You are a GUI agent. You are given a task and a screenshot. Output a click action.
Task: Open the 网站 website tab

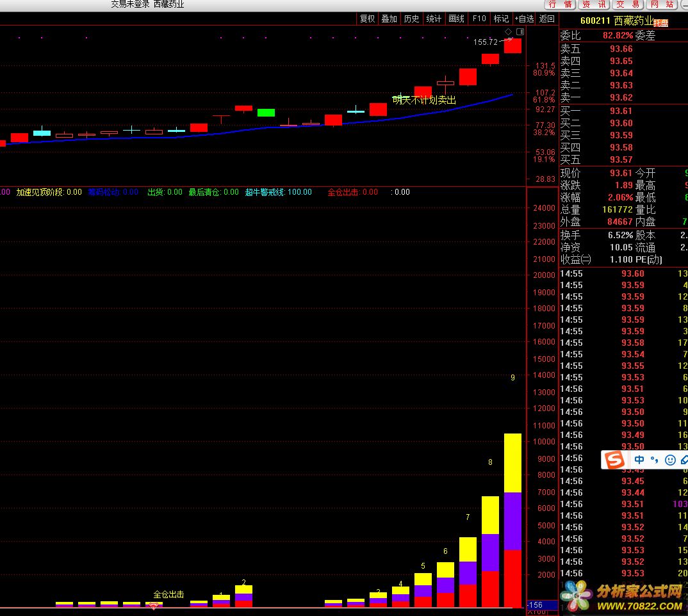pyautogui.click(x=662, y=4)
